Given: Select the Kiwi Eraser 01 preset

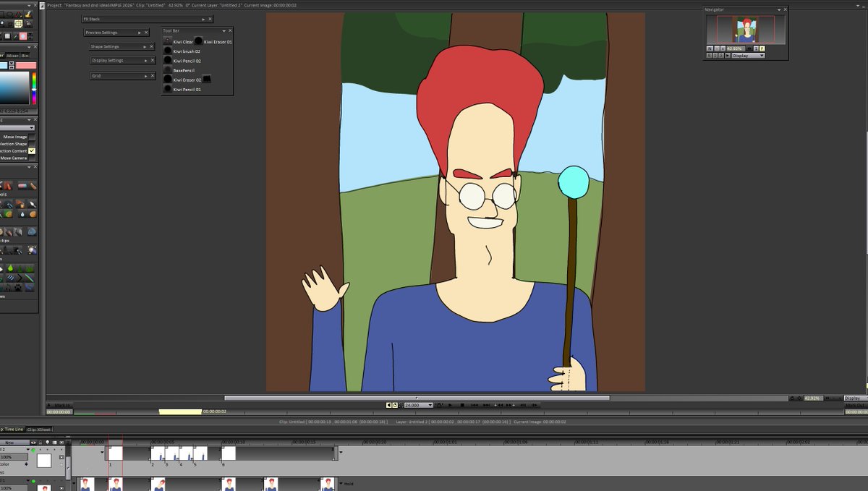Looking at the screenshot, I should click(213, 42).
